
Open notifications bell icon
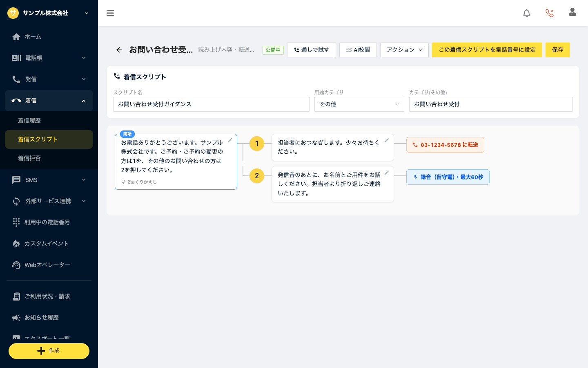(527, 13)
